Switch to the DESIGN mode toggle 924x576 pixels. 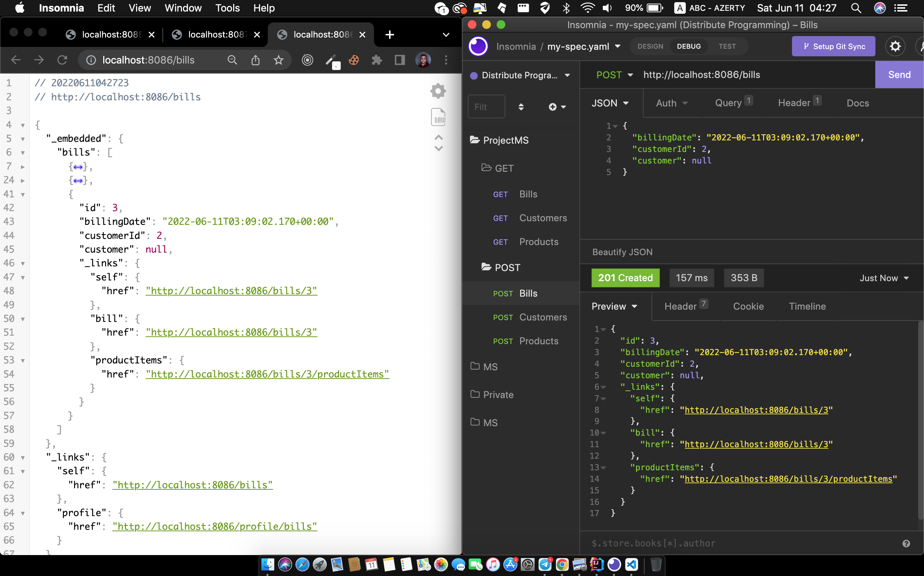tap(650, 47)
